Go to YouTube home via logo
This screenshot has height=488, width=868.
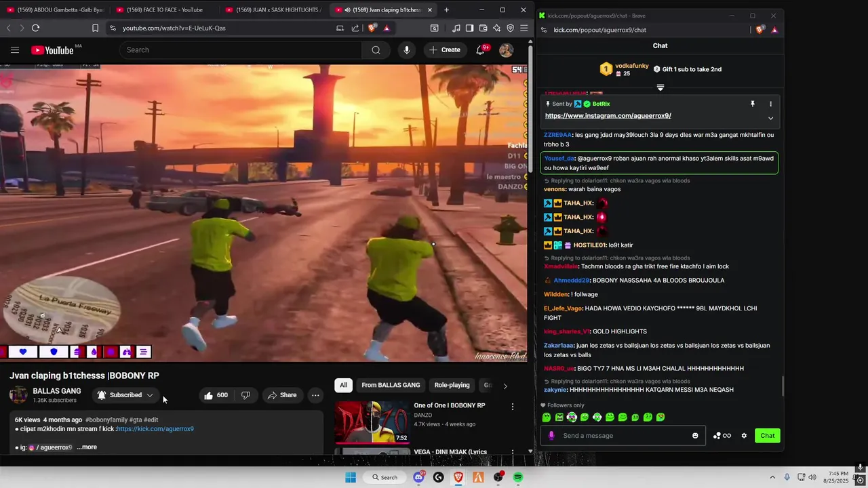(52, 49)
